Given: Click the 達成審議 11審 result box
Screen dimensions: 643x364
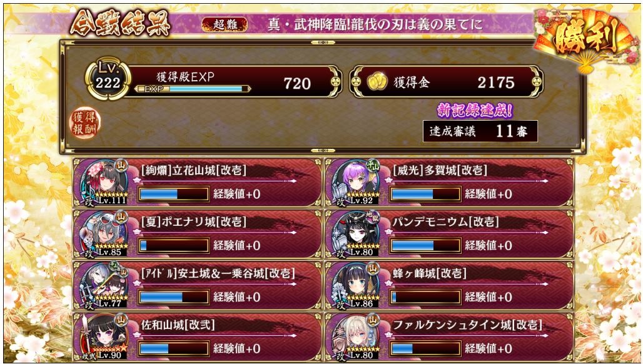Looking at the screenshot, I should pyautogui.click(x=480, y=131).
